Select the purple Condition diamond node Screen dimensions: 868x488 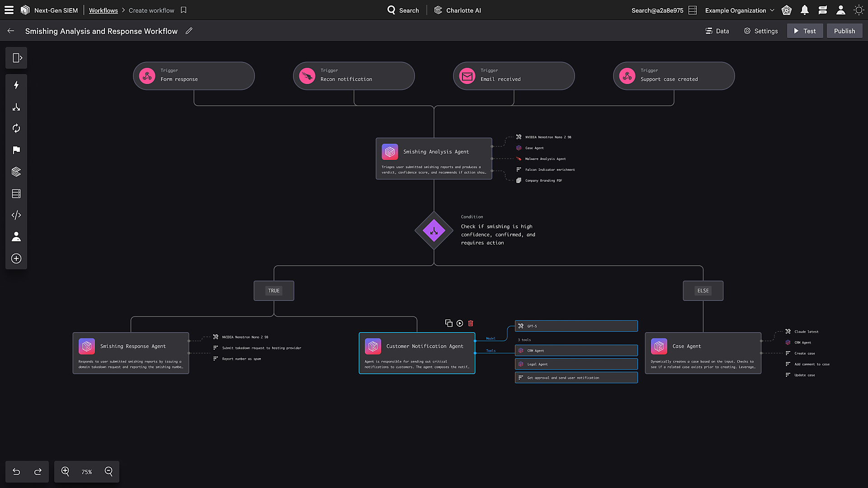434,230
